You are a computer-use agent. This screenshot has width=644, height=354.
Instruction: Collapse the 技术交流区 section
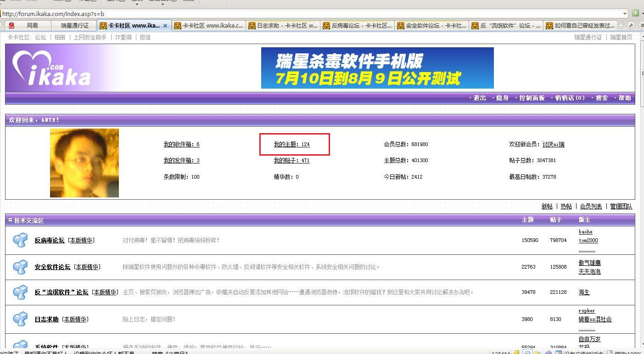(11, 220)
